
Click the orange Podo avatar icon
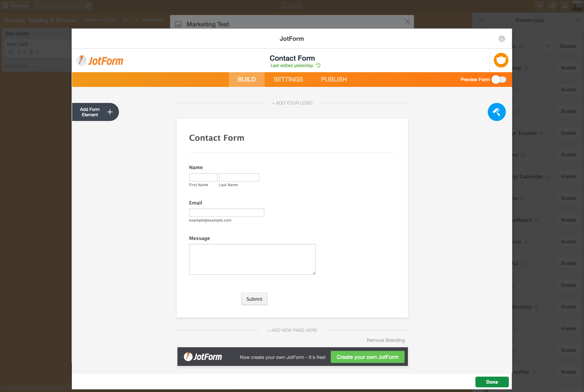click(x=501, y=60)
